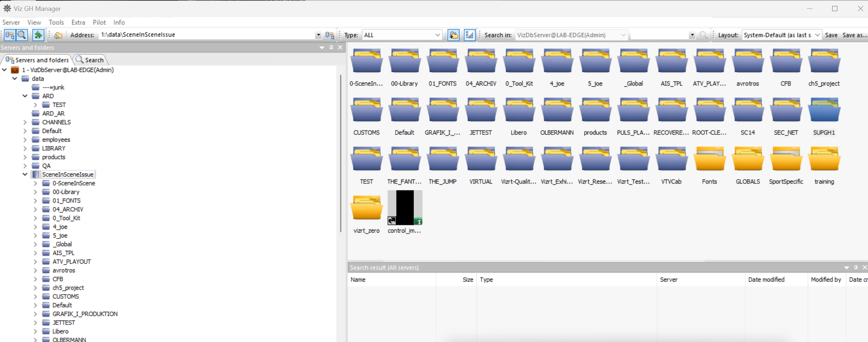Image resolution: width=868 pixels, height=342 pixels.
Task: Click the greyed search magnifier in toolbar
Action: [703, 35]
